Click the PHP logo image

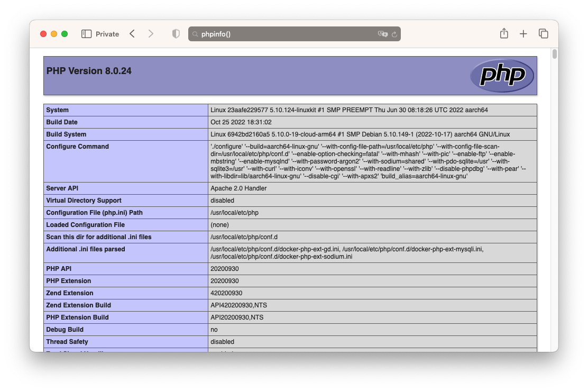click(x=502, y=76)
